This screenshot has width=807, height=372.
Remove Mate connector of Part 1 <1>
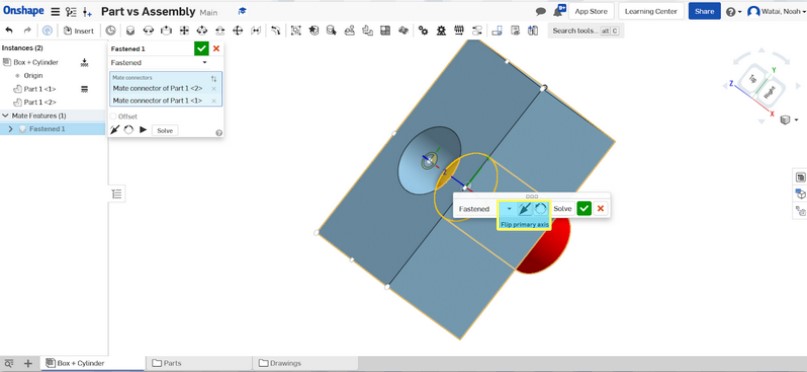coord(214,101)
